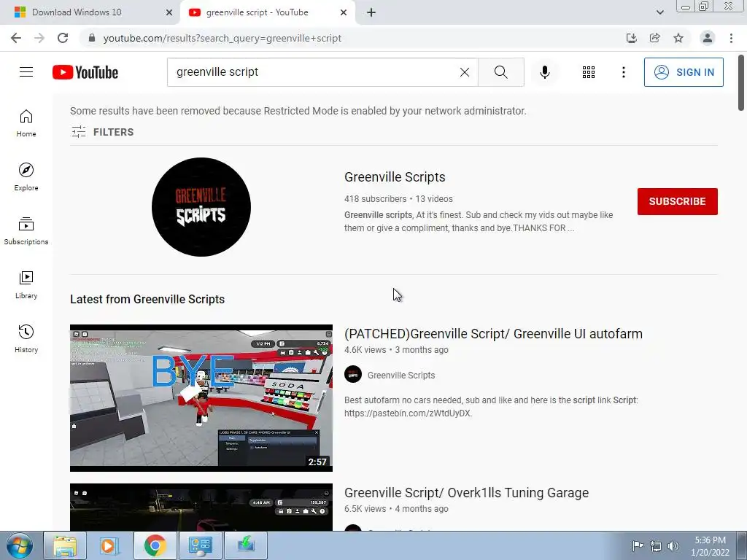The width and height of the screenshot is (747, 560).
Task: Clear the search query with the X
Action: [465, 72]
